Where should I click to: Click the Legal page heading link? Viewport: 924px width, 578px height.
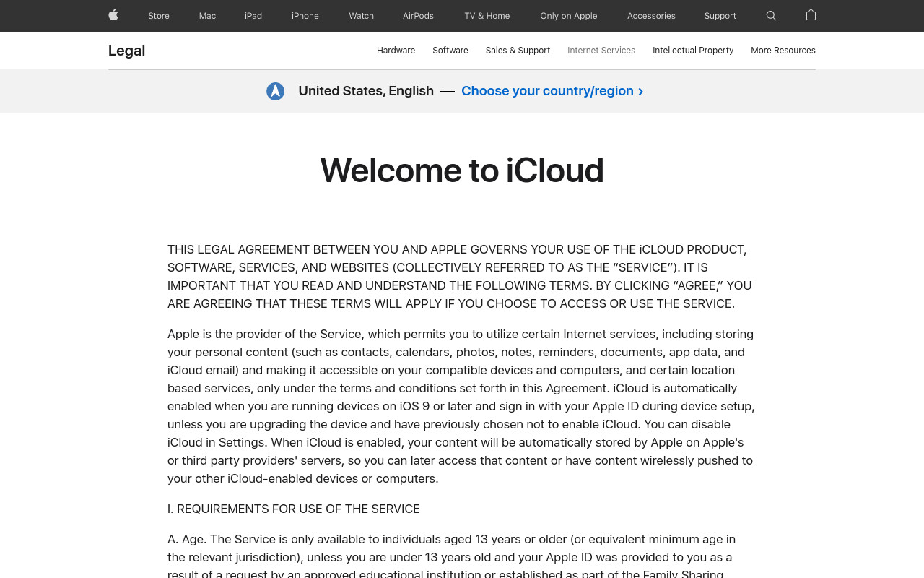[x=127, y=51]
